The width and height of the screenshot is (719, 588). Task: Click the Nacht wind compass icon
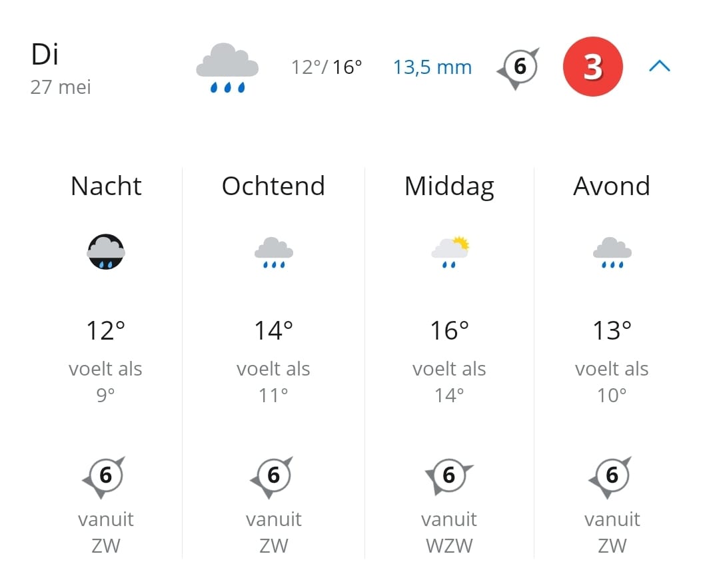point(105,477)
